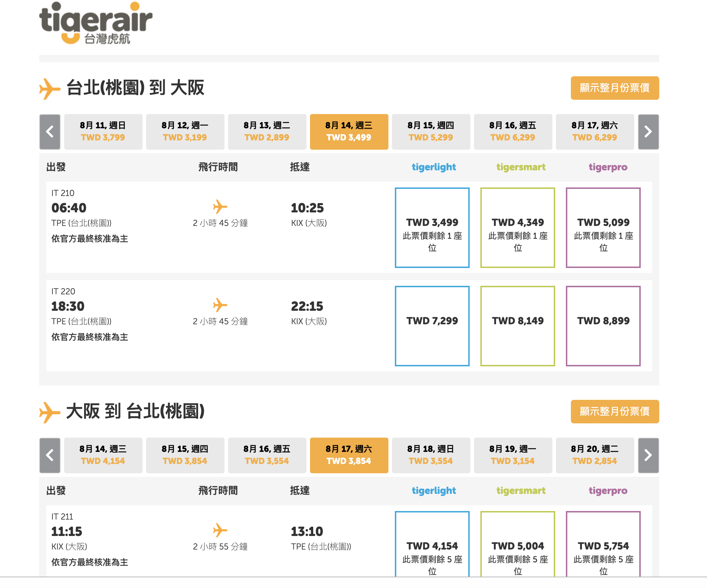
Task: Click flight number IT 211
Action: click(x=62, y=517)
